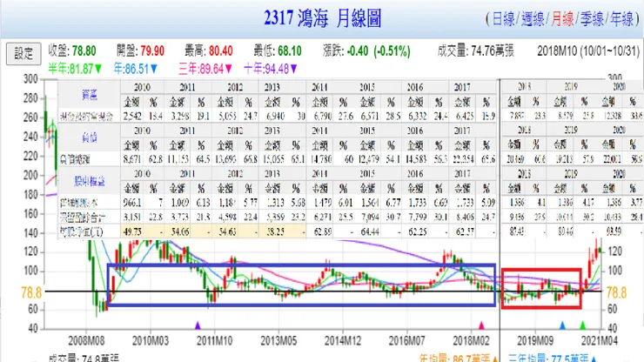Click the 股東權益 equity table header
Screen dimensions: 644x362
(89, 181)
